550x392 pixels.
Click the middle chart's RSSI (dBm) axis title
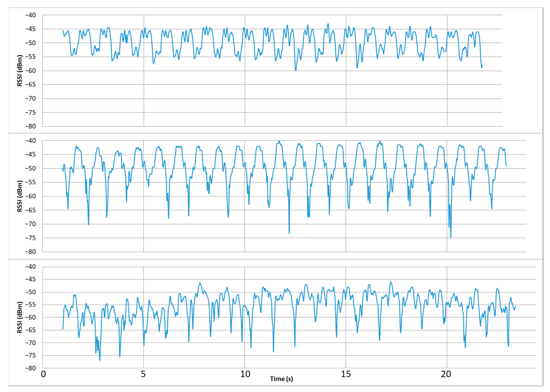20,196
